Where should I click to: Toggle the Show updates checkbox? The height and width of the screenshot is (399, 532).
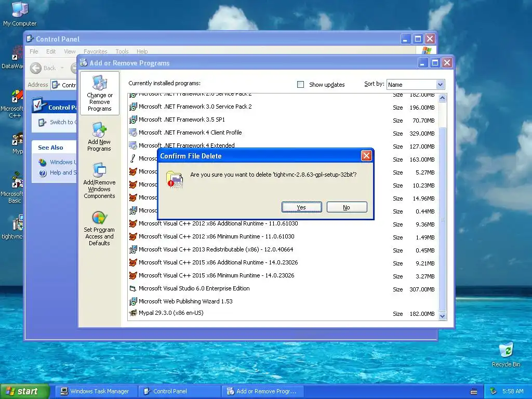[301, 85]
